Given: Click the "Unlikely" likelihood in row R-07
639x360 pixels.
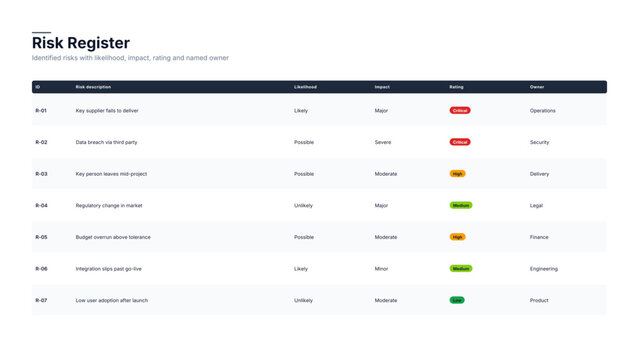Looking at the screenshot, I should point(304,300).
